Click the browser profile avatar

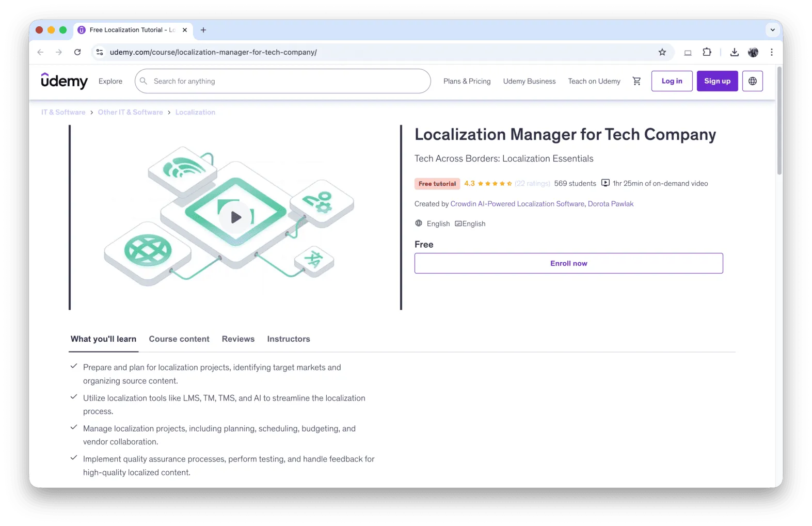pyautogui.click(x=753, y=52)
